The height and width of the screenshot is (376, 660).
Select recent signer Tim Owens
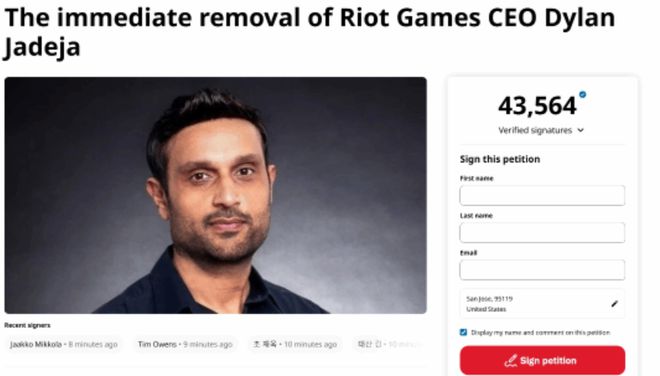pos(185,344)
